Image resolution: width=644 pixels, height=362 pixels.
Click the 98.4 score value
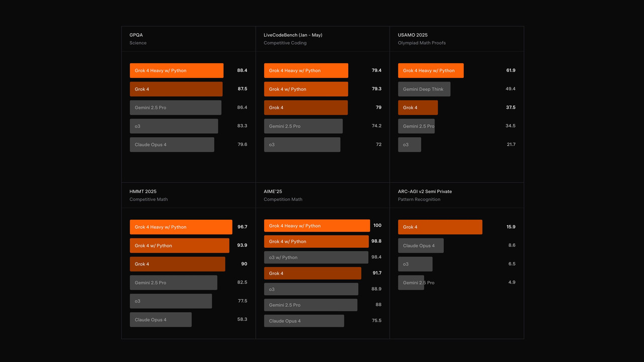click(x=376, y=257)
